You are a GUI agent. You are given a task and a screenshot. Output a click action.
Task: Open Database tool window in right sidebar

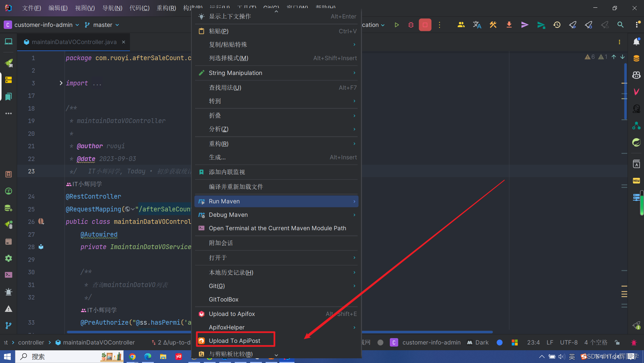[x=636, y=58]
